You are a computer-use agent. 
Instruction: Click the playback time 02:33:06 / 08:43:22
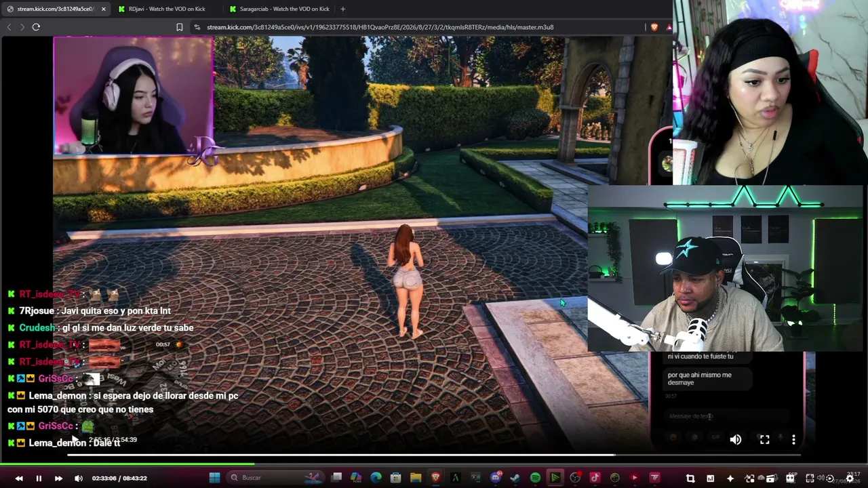coord(119,479)
